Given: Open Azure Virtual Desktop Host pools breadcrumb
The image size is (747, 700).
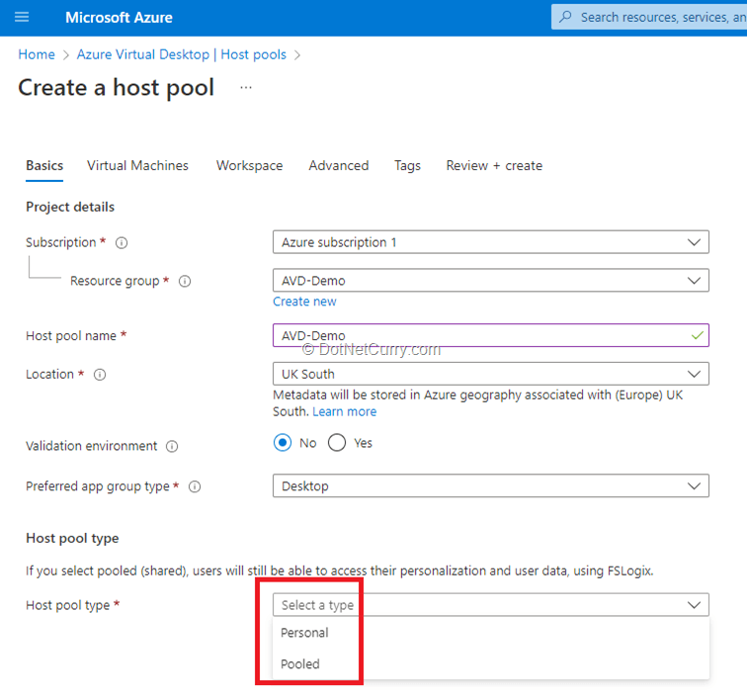Looking at the screenshot, I should click(182, 54).
